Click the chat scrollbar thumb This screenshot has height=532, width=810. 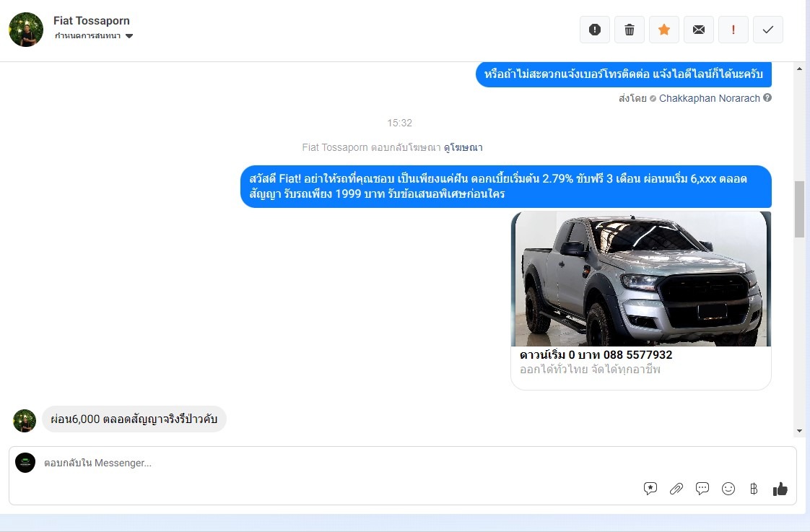pos(800,209)
